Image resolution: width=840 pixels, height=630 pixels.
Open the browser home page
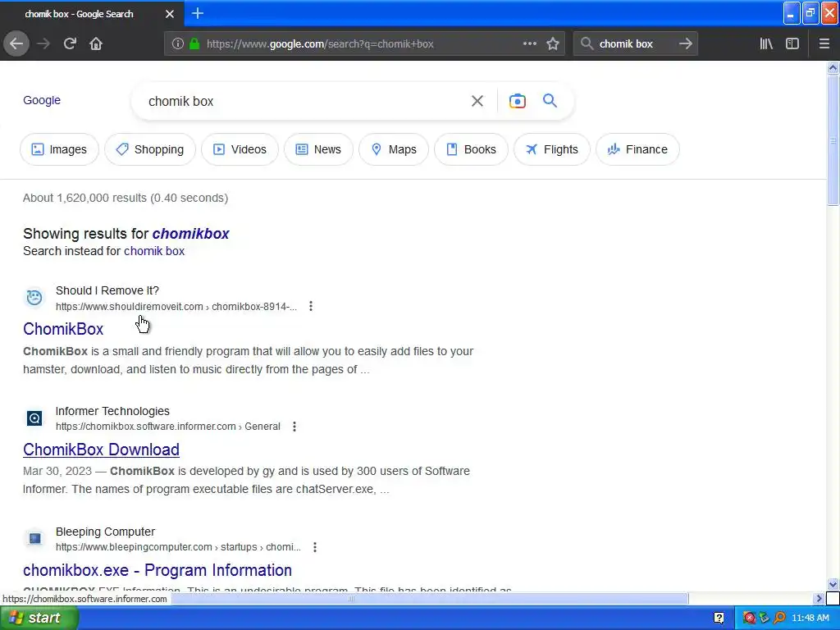point(96,44)
